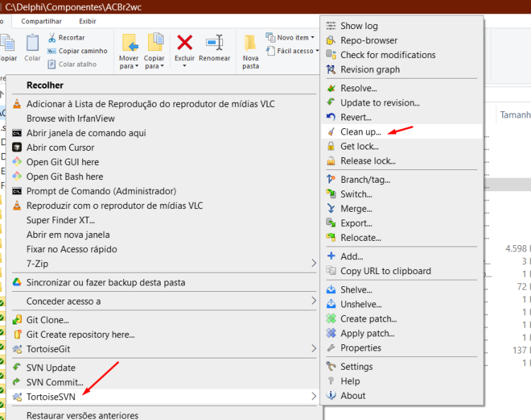Viewport: 531px width, 420px height.
Task: Click the Export... icon
Action: 331,223
